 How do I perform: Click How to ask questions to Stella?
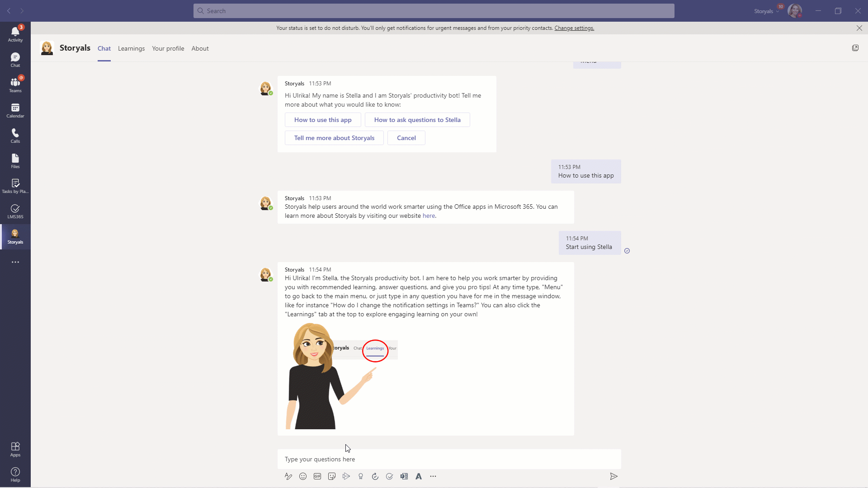(417, 120)
